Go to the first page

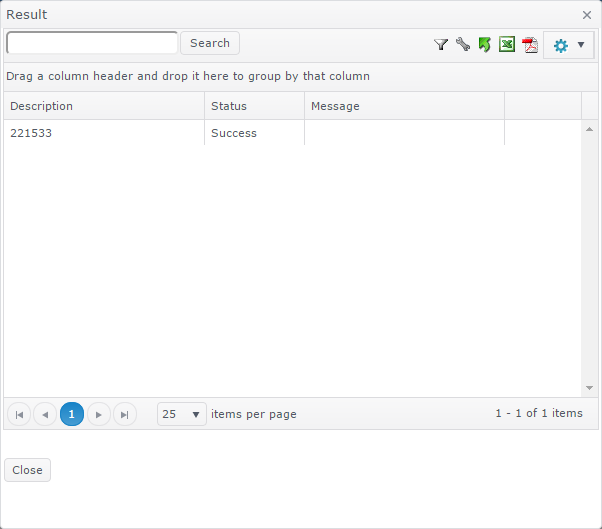click(19, 414)
